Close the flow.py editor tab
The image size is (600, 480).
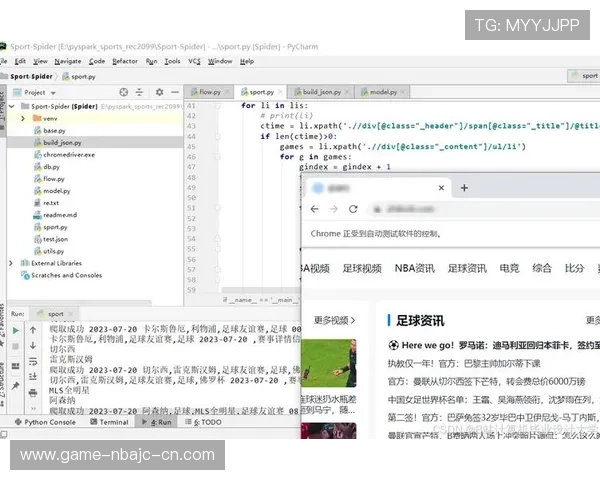(x=227, y=92)
